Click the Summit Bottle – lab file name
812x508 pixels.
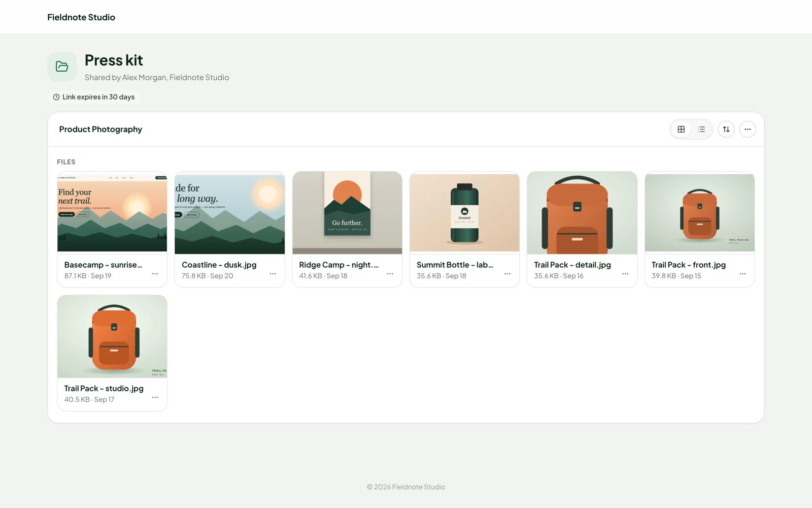coord(455,265)
